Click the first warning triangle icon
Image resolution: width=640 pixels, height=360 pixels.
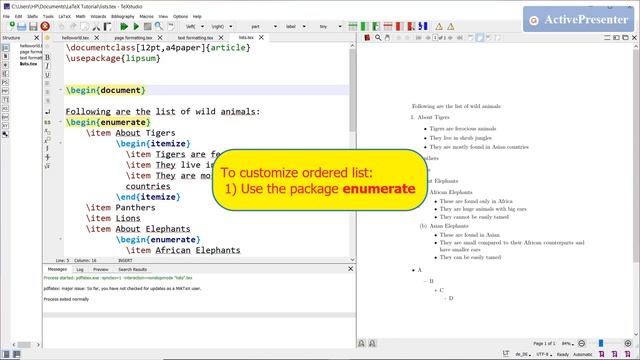(439, 27)
